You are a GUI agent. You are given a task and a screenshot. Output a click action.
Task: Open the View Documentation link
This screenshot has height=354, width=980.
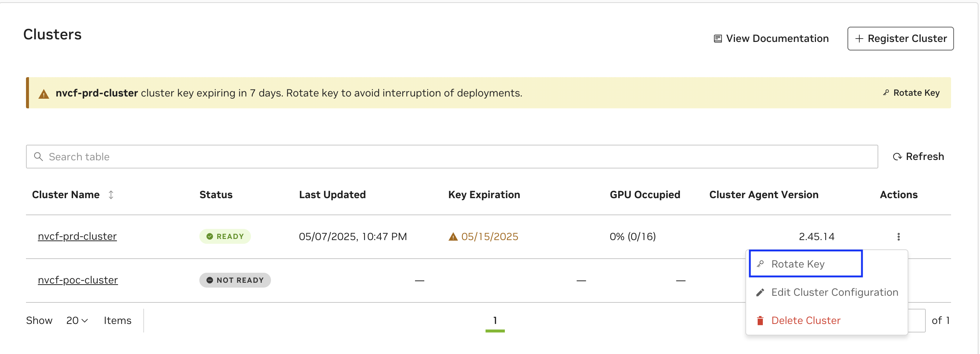(x=777, y=38)
